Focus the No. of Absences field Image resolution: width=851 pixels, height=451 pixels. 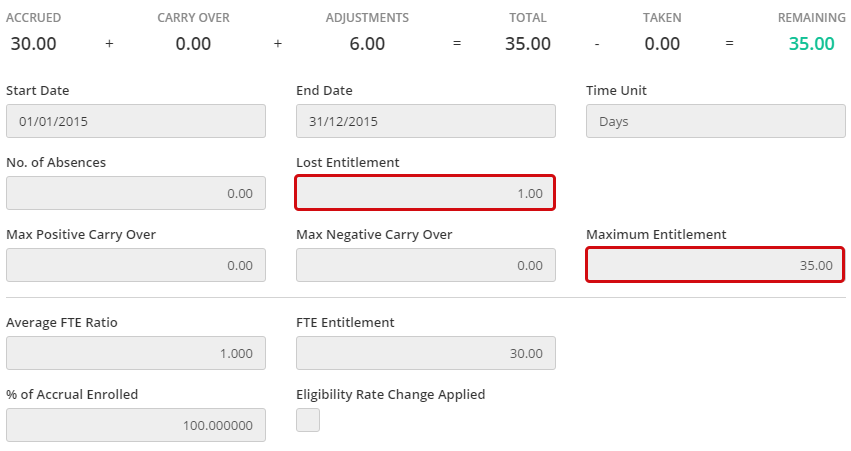click(136, 193)
